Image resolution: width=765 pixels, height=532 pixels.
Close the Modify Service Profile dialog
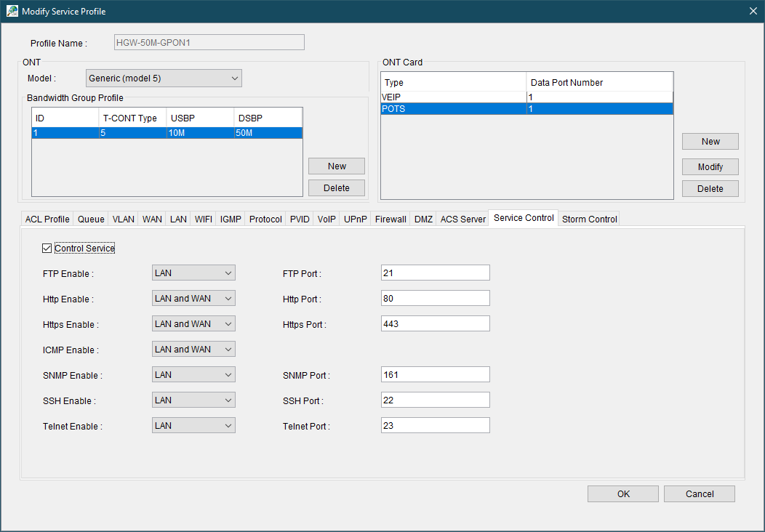click(x=753, y=11)
